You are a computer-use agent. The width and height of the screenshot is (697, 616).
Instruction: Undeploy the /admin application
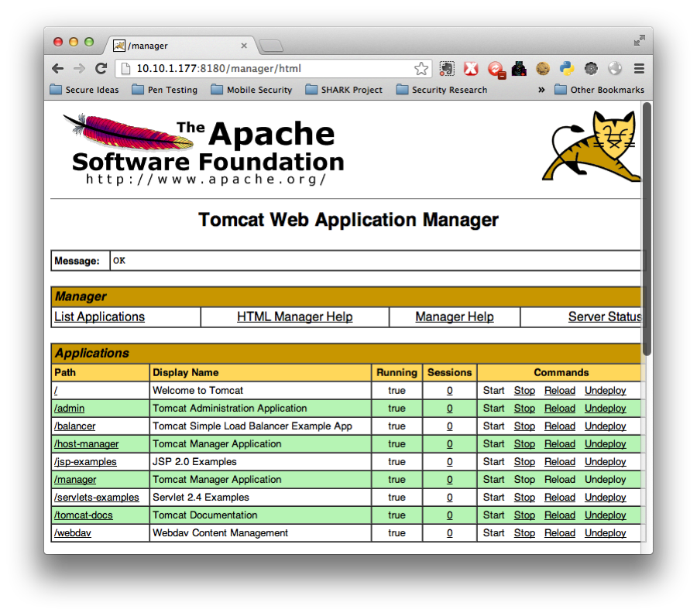click(x=605, y=408)
